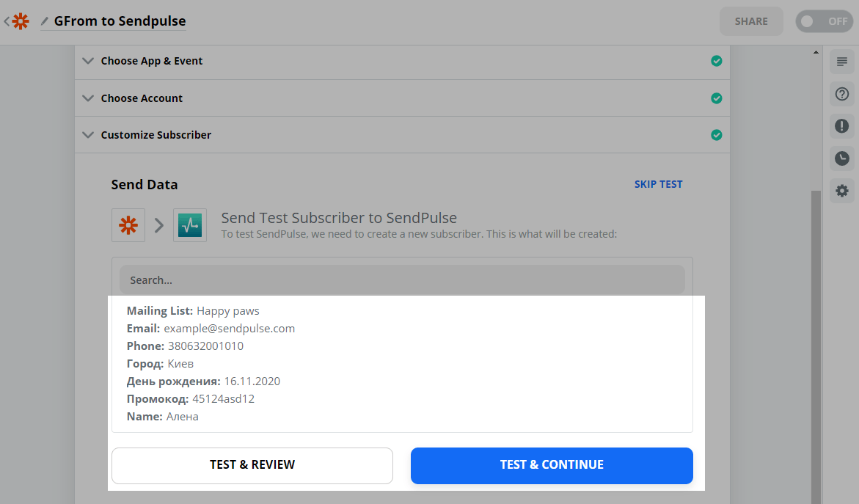The height and width of the screenshot is (504, 859).
Task: Open task history clock icon
Action: coord(841,158)
